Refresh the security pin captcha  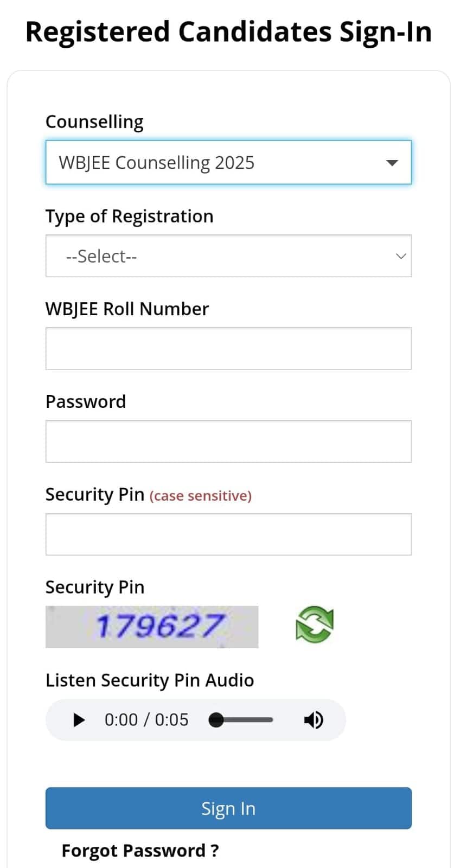coord(314,625)
